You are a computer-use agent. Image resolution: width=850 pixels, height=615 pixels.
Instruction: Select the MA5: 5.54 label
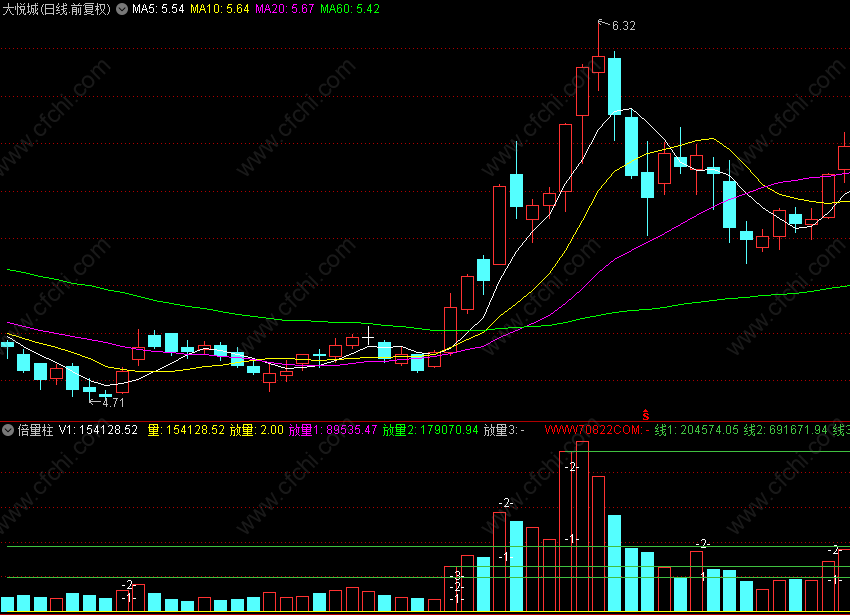click(158, 9)
